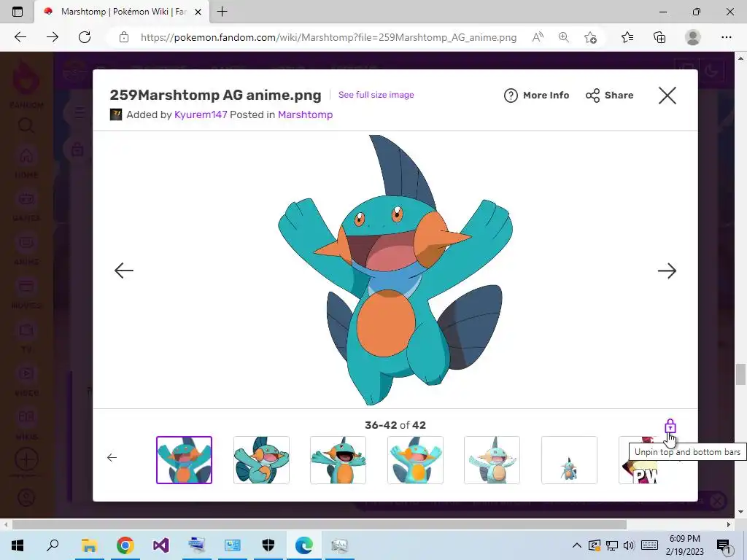The image size is (747, 560).
Task: Open a new browser tab
Action: [222, 12]
